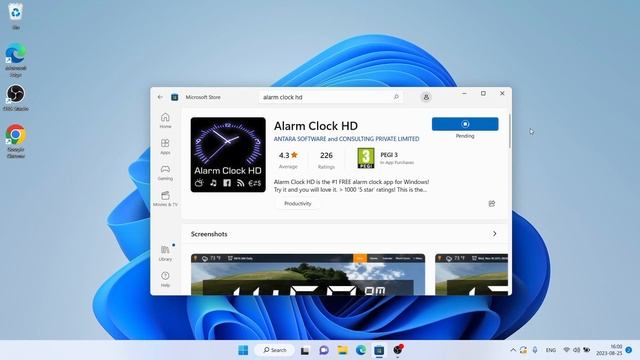640x360 pixels.
Task: Open Home in the Store sidebar
Action: (165, 120)
